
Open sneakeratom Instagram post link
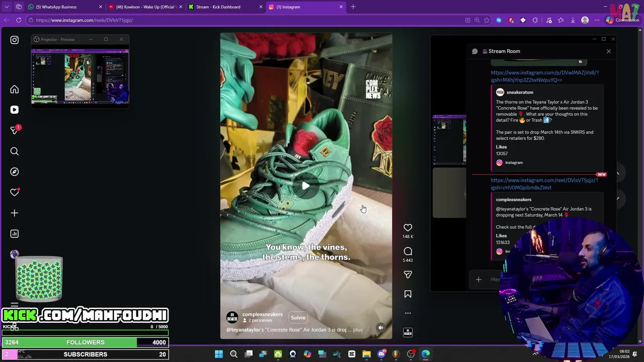coord(544,76)
